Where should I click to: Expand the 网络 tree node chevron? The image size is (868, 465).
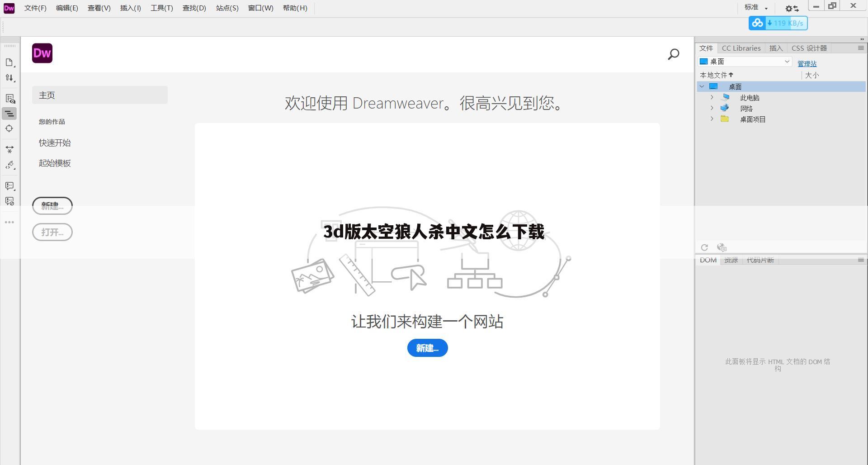pos(712,108)
